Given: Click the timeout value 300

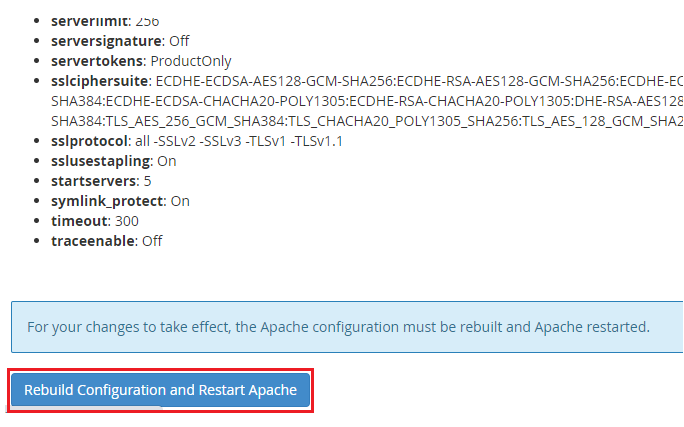Looking at the screenshot, I should [x=127, y=221].
